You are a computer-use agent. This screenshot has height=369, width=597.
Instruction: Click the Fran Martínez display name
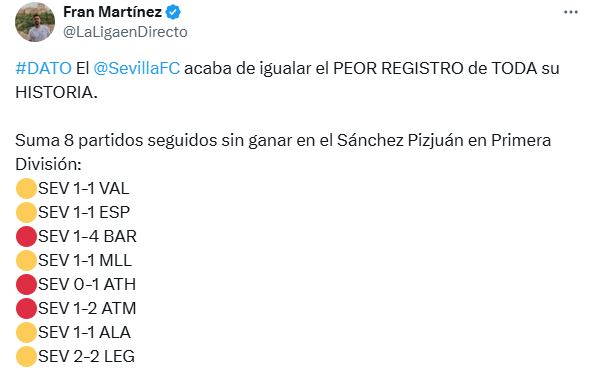click(112, 12)
